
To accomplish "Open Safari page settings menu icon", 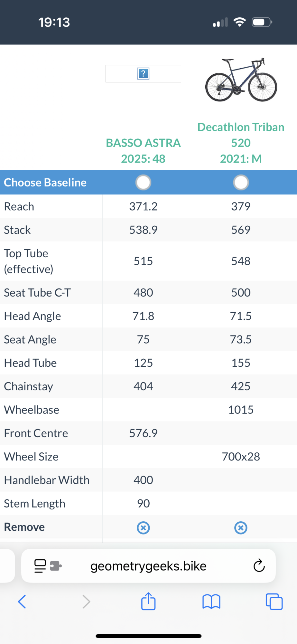I will point(48,566).
